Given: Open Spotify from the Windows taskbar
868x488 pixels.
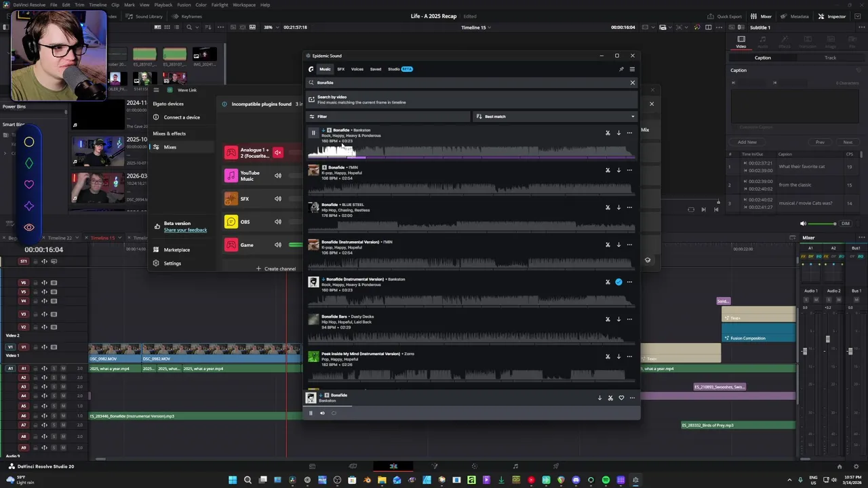Looking at the screenshot, I should coord(606,480).
